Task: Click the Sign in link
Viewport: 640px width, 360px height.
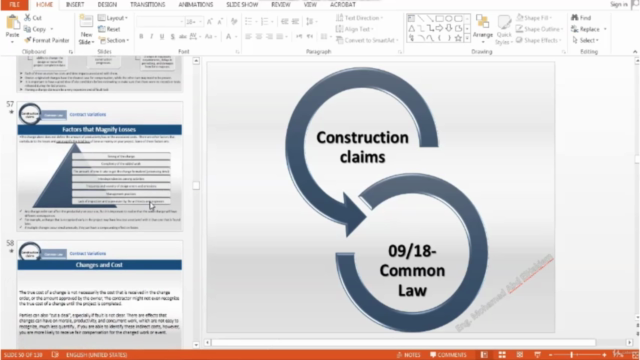Action: click(x=619, y=4)
